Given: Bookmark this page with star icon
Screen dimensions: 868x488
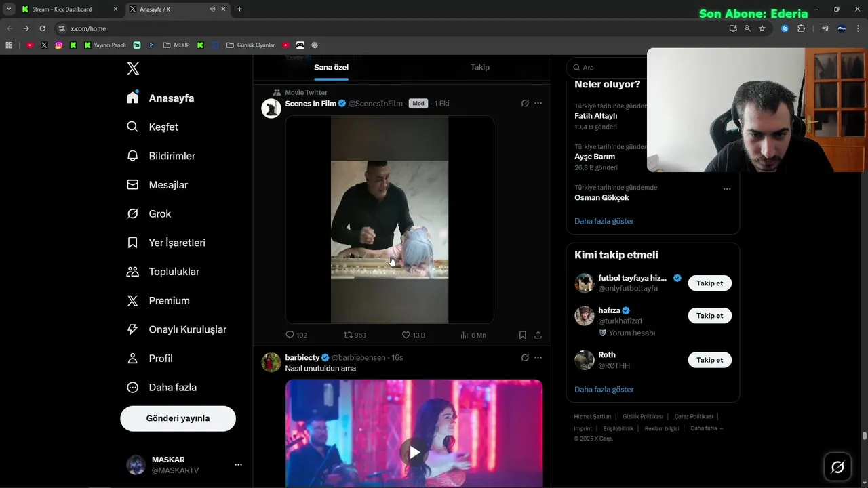Looking at the screenshot, I should pyautogui.click(x=762, y=28).
